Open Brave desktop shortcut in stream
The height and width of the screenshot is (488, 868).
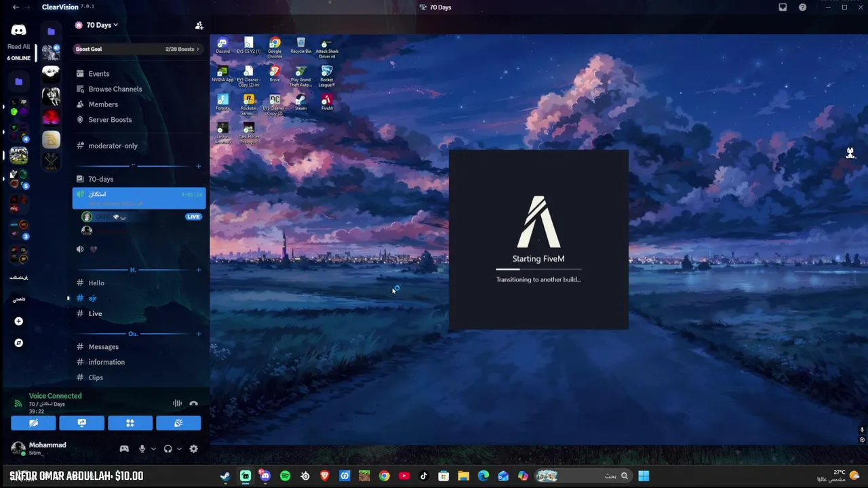(x=275, y=75)
